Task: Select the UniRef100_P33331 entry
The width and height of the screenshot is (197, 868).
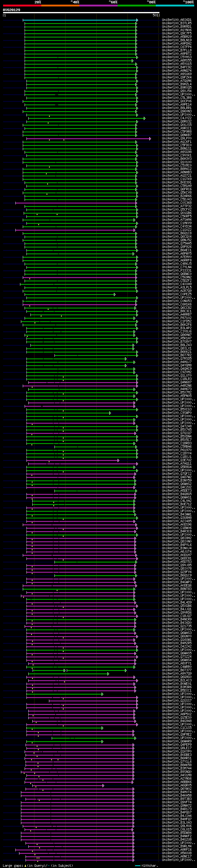Action: [x=176, y=271]
